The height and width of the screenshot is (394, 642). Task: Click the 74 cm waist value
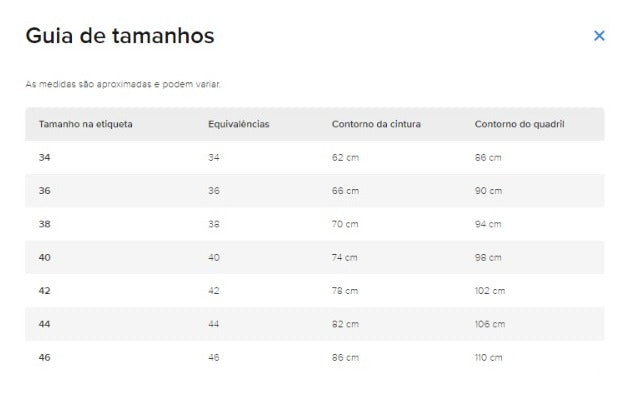(x=344, y=258)
